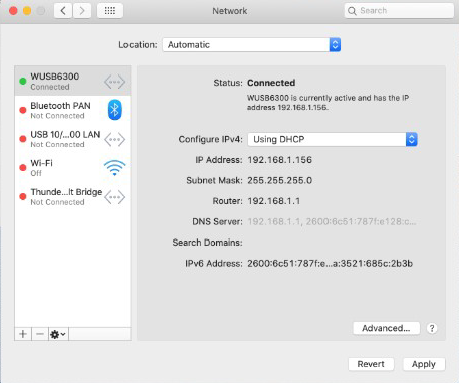The width and height of the screenshot is (459, 383).
Task: Click the Search Domains field
Action: 332,243
